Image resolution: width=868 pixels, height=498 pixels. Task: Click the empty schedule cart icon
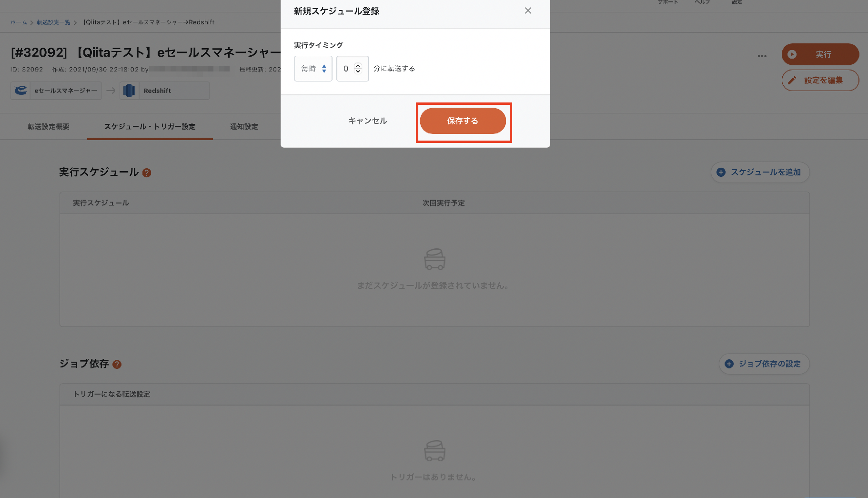(434, 259)
